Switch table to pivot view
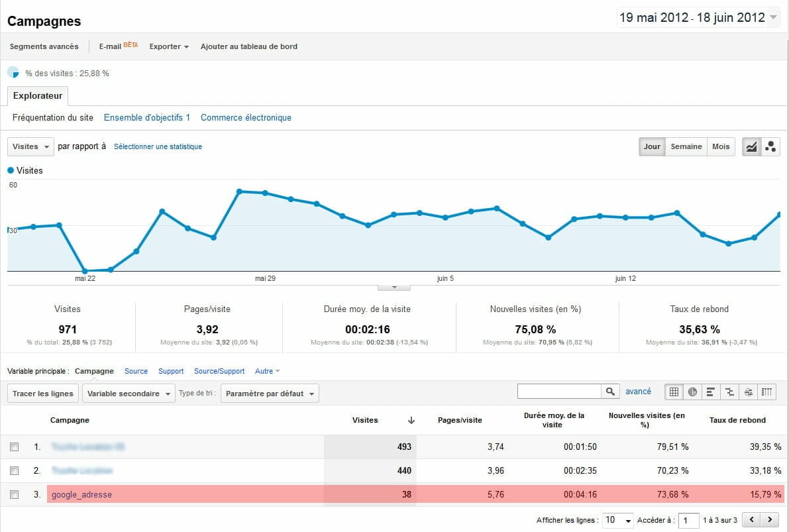This screenshot has width=789, height=532. 766,392
